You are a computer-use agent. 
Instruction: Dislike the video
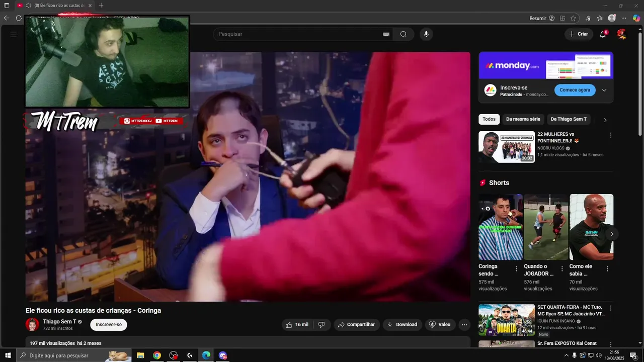click(x=322, y=325)
